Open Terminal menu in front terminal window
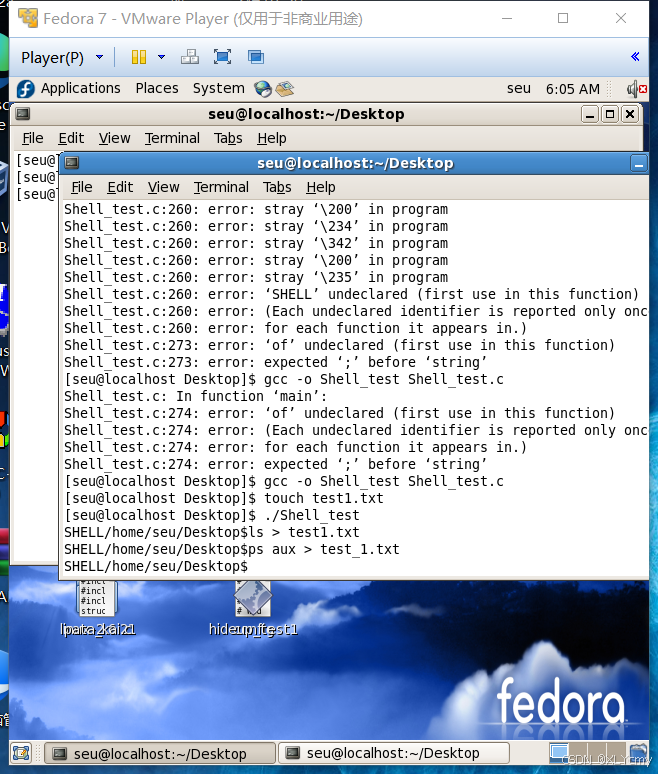The height and width of the screenshot is (774, 658). pyautogui.click(x=221, y=187)
